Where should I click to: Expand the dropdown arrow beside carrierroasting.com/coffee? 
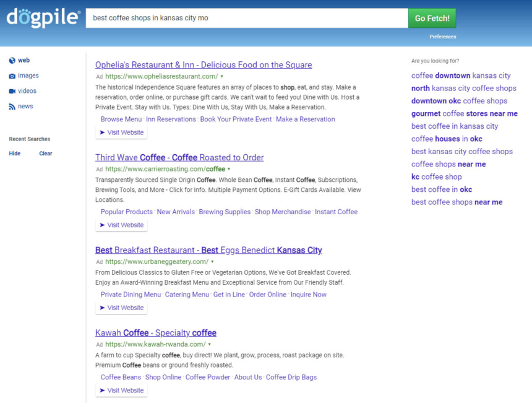click(229, 169)
